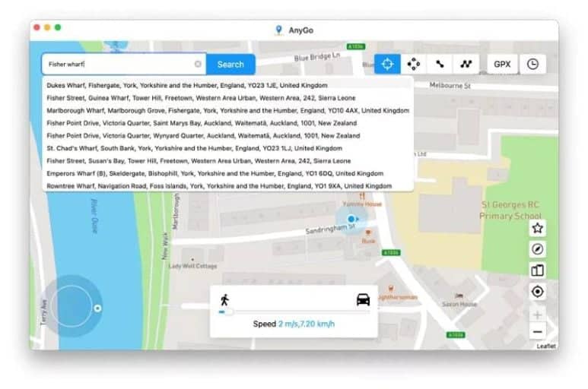The height and width of the screenshot is (389, 588).
Task: Click the speed slider handle
Action: point(227,312)
